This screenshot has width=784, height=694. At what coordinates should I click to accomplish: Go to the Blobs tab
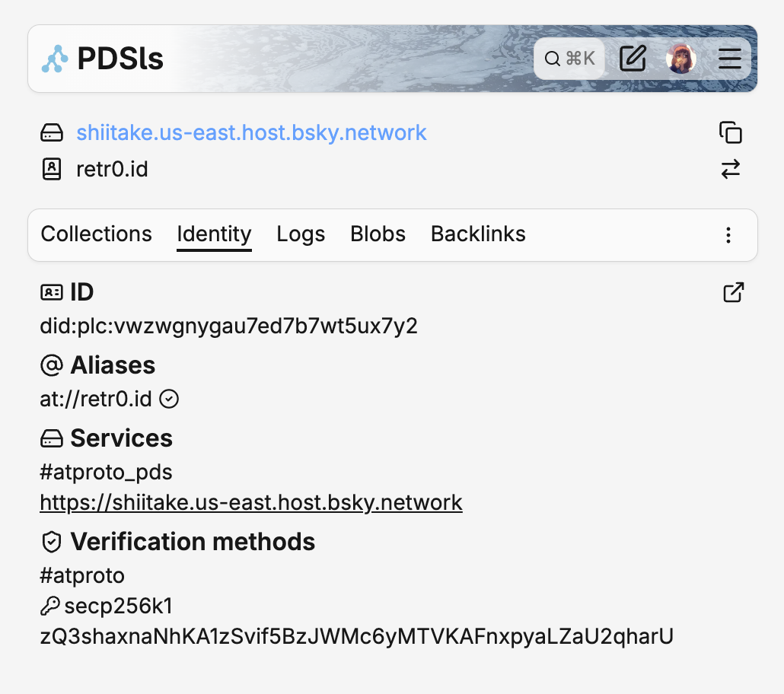(378, 234)
